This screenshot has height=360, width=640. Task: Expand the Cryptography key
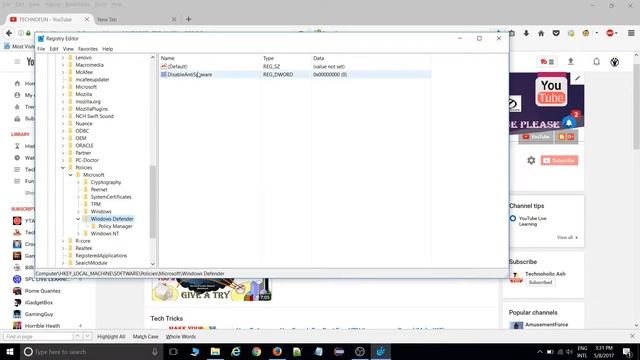(78, 182)
